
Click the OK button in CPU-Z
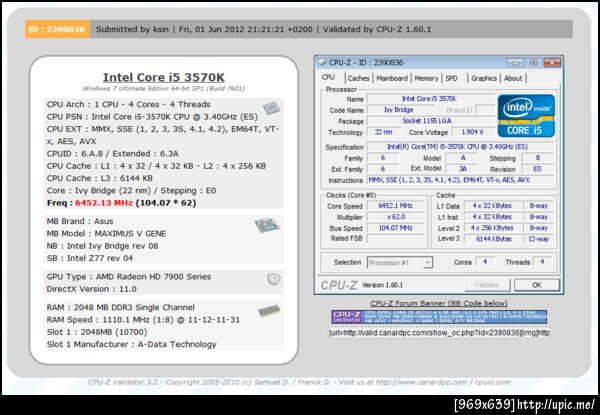[x=536, y=285]
